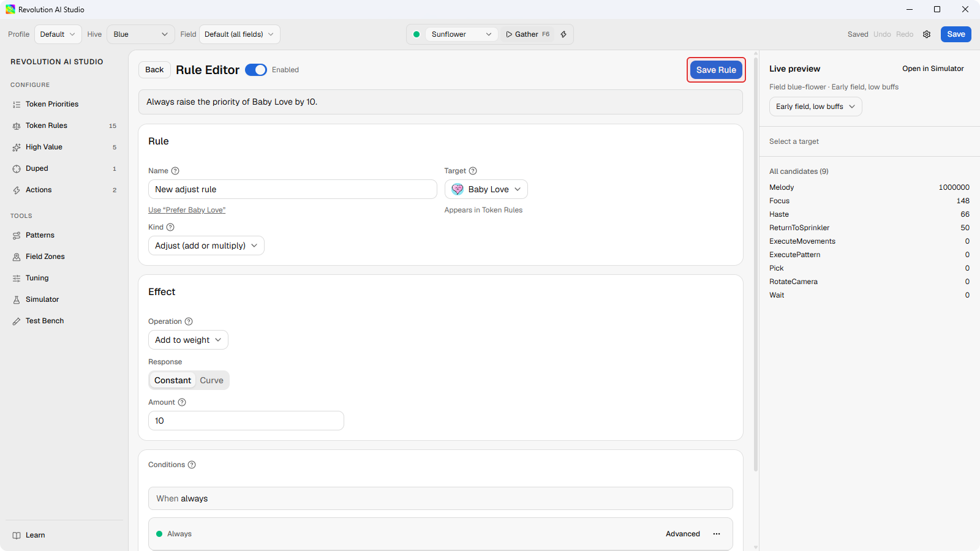Click the Amount help question icon
Image resolution: width=980 pixels, height=551 pixels.
(x=182, y=402)
